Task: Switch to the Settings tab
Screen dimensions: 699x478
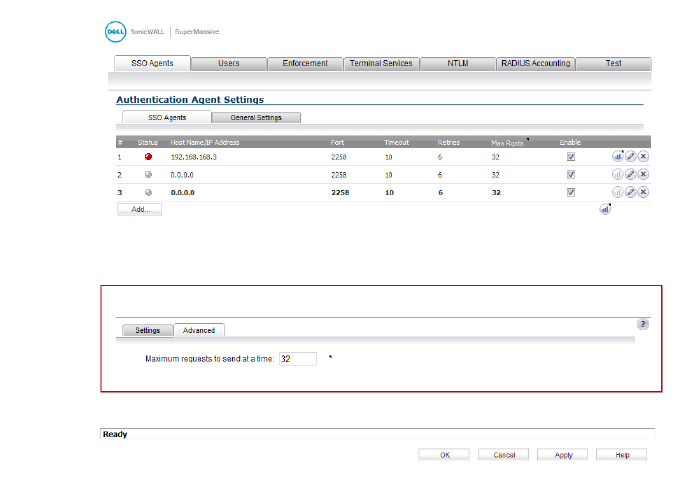Action: pyautogui.click(x=148, y=330)
